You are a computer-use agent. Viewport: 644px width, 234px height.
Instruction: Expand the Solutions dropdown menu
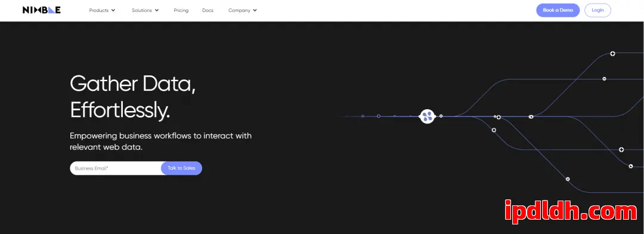pyautogui.click(x=145, y=10)
